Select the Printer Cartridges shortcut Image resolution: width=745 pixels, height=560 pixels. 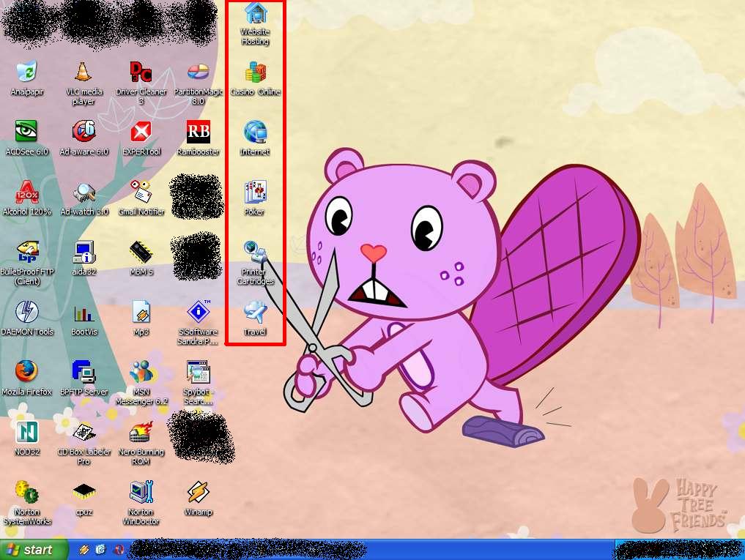pyautogui.click(x=256, y=252)
